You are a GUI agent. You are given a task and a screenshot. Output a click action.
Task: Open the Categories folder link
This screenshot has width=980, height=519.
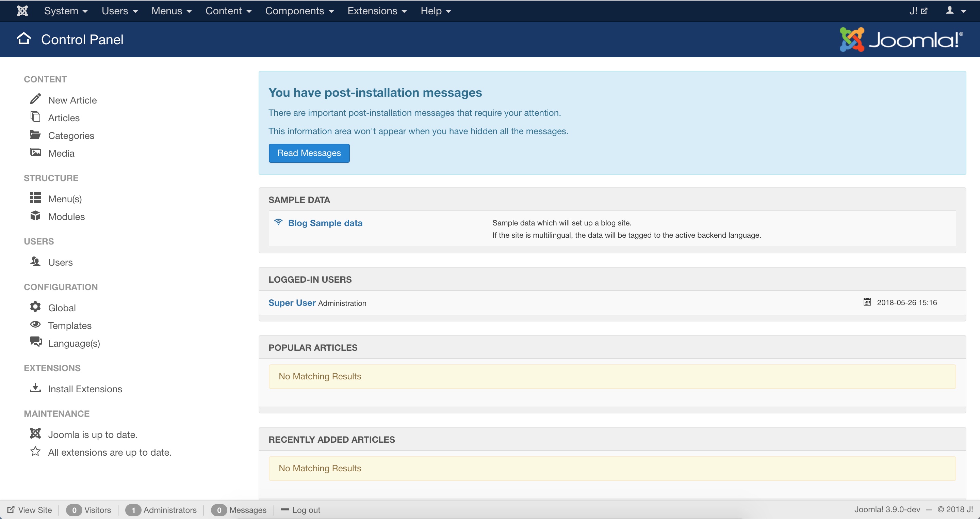(x=71, y=136)
